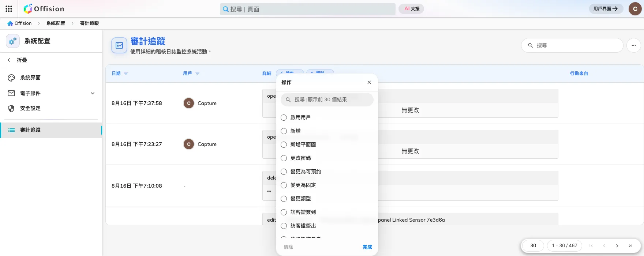This screenshot has height=256, width=644.
Task: Select the 啟用用戶 radio option
Action: tap(284, 117)
